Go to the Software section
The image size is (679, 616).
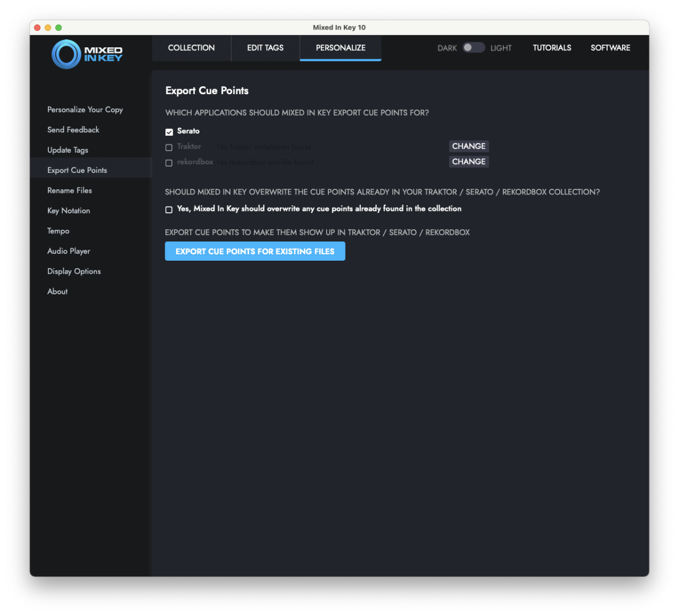pos(610,48)
